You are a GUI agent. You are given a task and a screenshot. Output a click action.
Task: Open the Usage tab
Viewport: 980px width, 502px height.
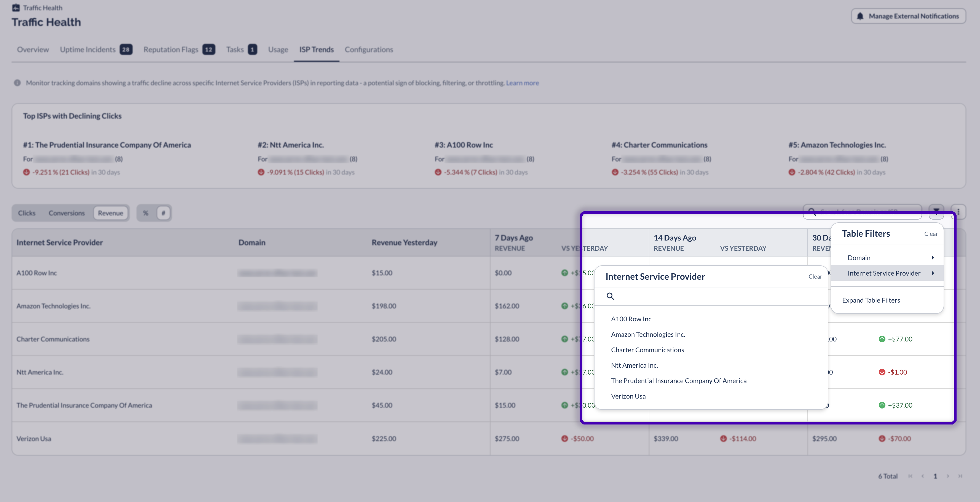[278, 49]
